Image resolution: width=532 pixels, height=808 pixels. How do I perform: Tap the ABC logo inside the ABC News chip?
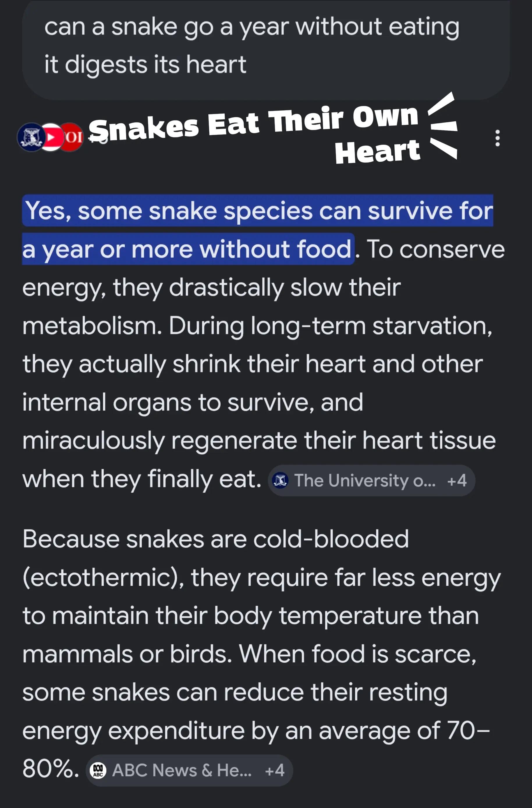tap(98, 770)
